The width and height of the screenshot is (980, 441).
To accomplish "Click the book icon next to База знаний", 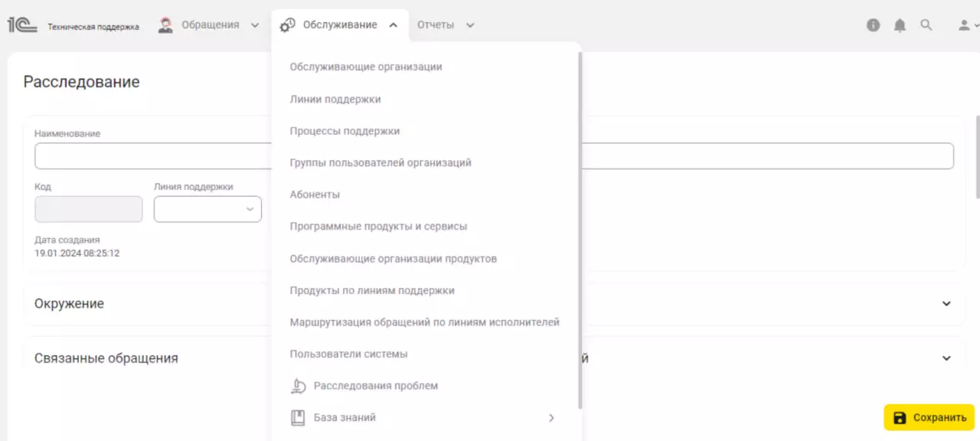I will click(298, 417).
